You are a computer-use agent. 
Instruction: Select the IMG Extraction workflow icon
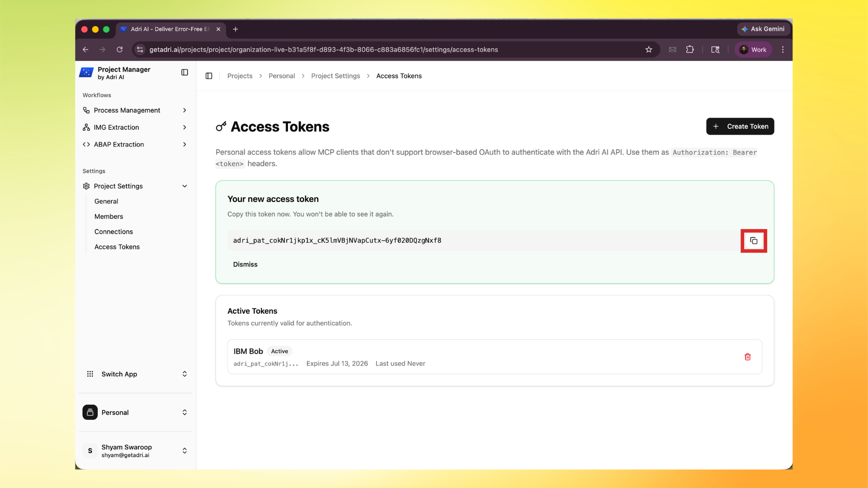[86, 127]
